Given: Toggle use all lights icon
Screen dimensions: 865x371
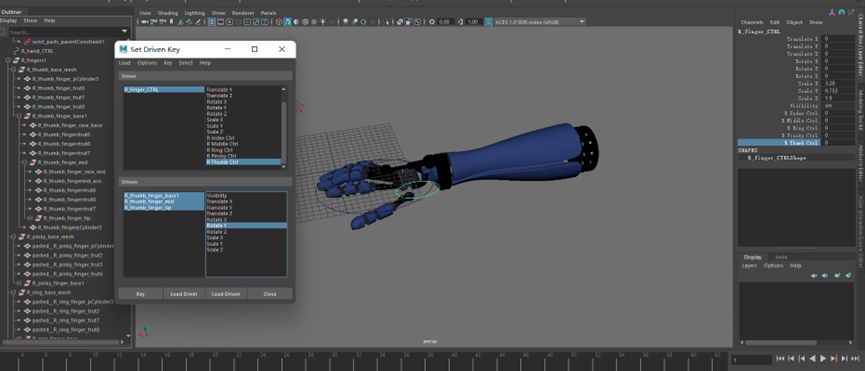Looking at the screenshot, I should pos(324,22).
